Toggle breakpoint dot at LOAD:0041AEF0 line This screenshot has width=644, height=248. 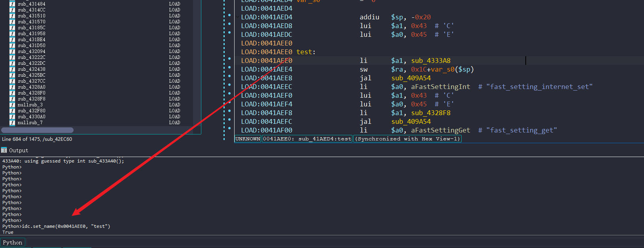tap(229, 94)
